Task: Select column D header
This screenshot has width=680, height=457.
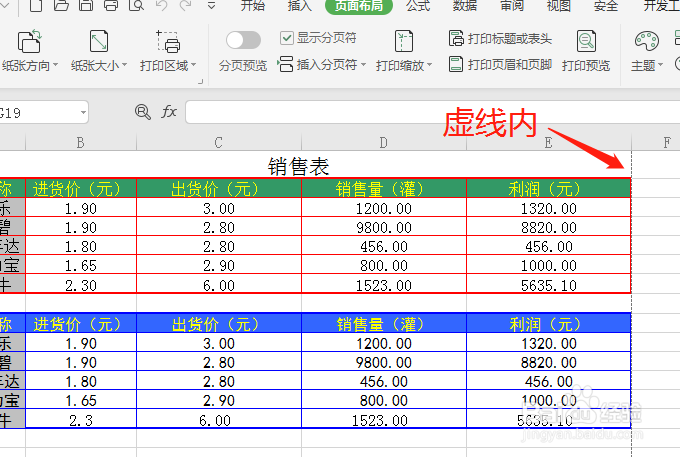Action: (383, 142)
